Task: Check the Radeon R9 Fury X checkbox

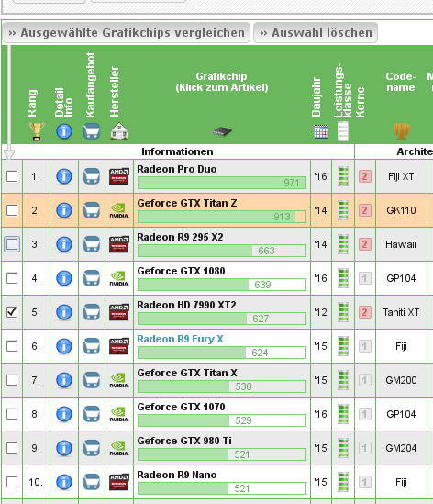Action: [12, 346]
